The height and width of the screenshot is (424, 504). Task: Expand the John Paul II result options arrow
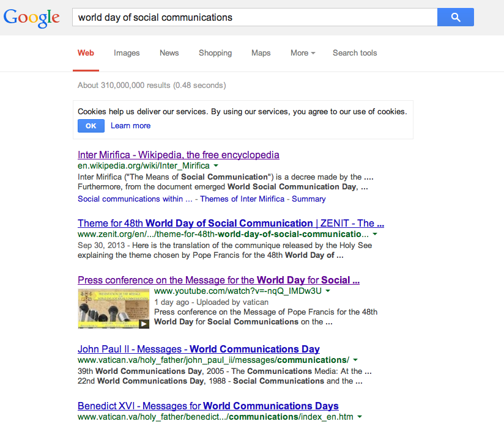click(355, 360)
